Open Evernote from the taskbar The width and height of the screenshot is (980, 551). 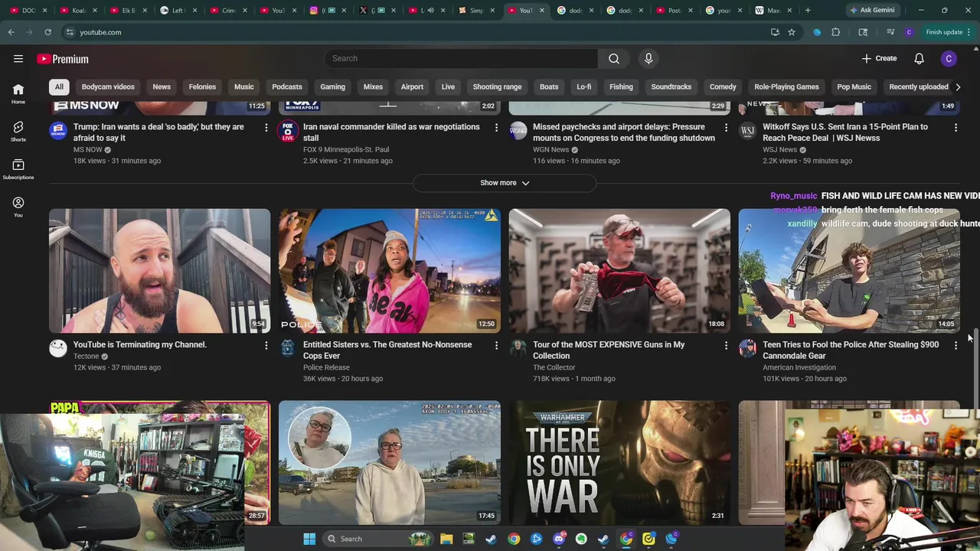click(x=581, y=539)
